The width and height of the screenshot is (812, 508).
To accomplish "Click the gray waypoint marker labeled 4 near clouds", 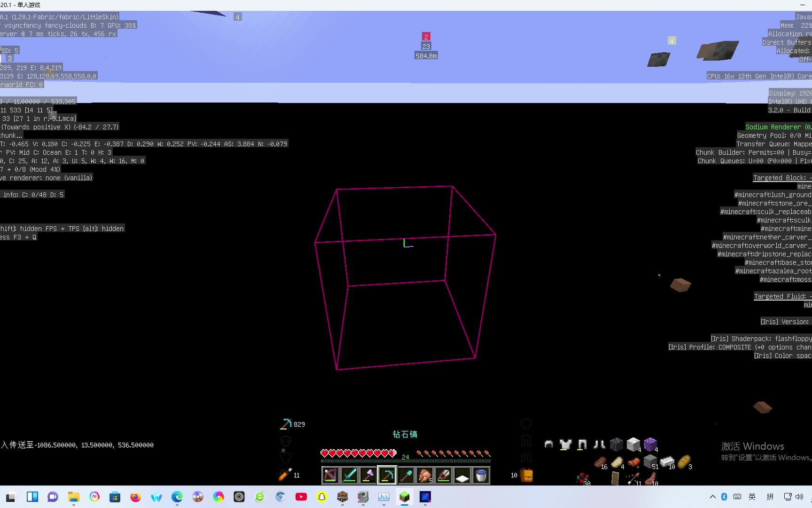I will [x=238, y=17].
